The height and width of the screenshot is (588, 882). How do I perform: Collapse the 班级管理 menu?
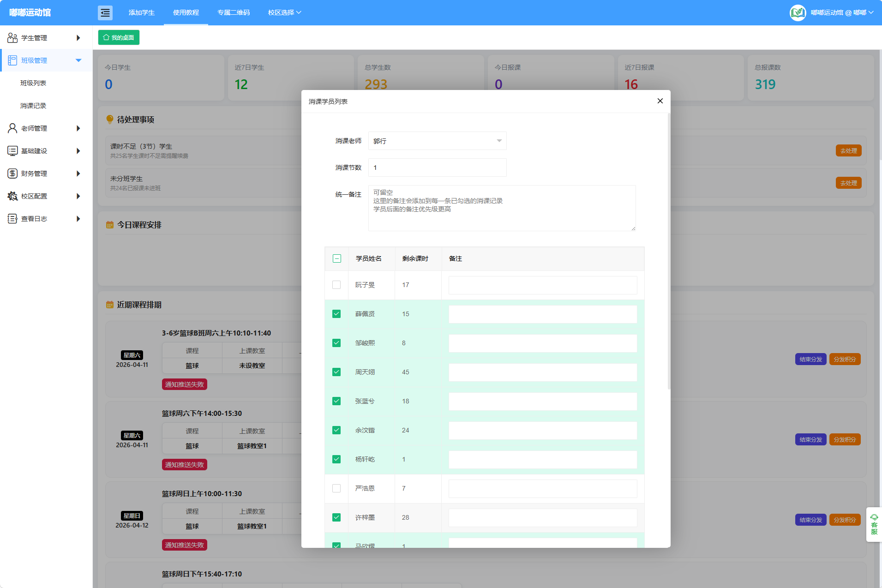[x=78, y=60]
